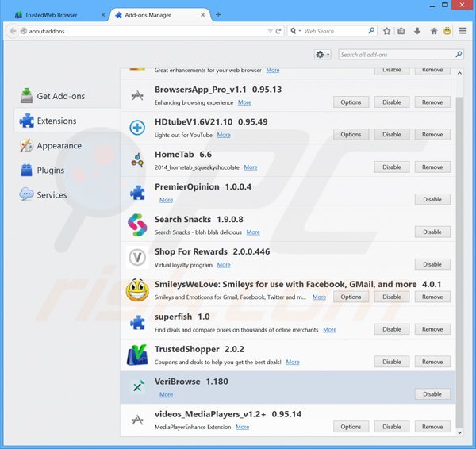This screenshot has height=449, width=476.
Task: Reload the page with refresh icon
Action: coord(278,31)
